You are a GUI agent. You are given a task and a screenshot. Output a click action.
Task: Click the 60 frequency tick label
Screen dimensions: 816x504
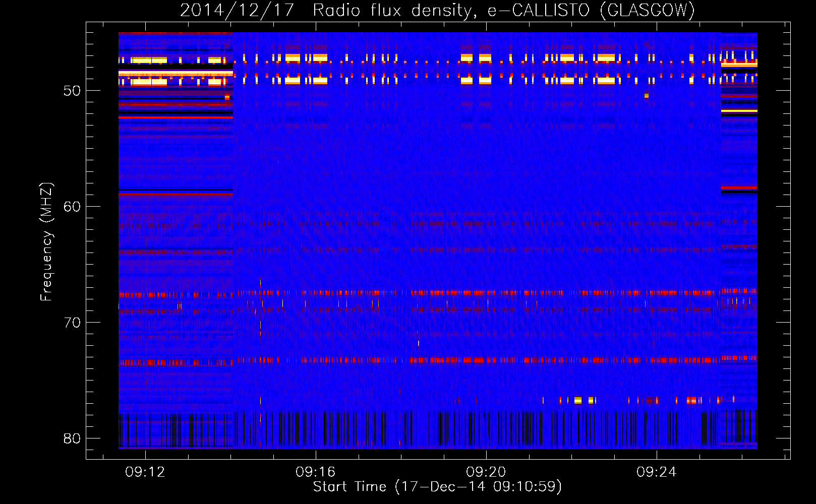[x=72, y=207]
